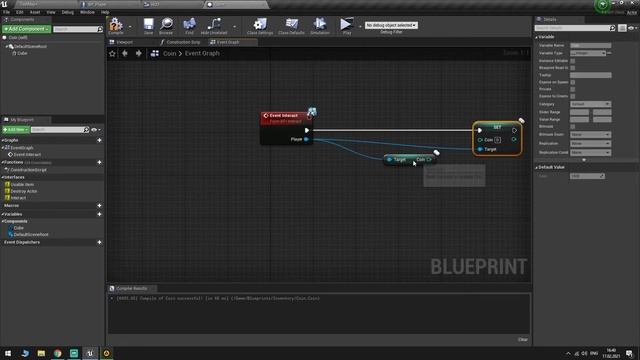The height and width of the screenshot is (360, 640).
Task: Click the Details property matrix grid icon
Action: tap(622, 28)
